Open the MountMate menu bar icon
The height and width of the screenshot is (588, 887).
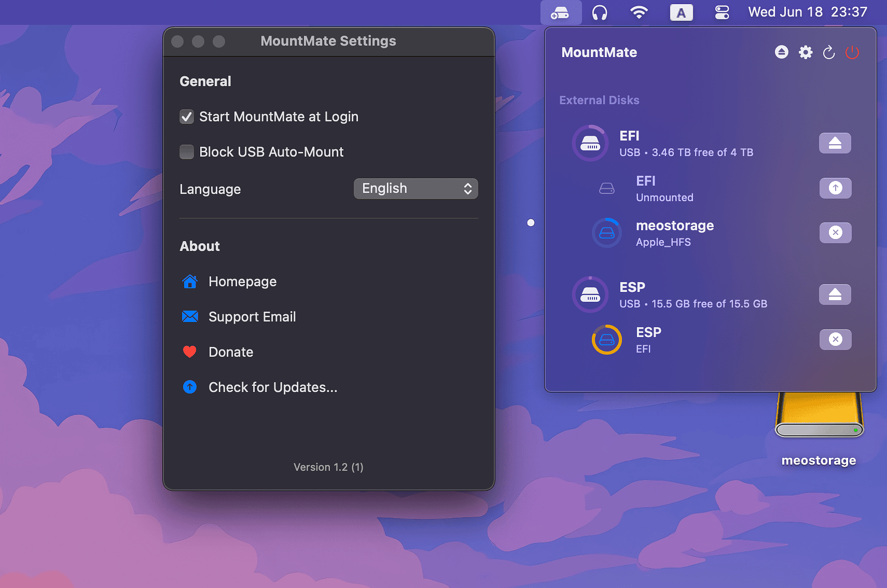coord(560,12)
